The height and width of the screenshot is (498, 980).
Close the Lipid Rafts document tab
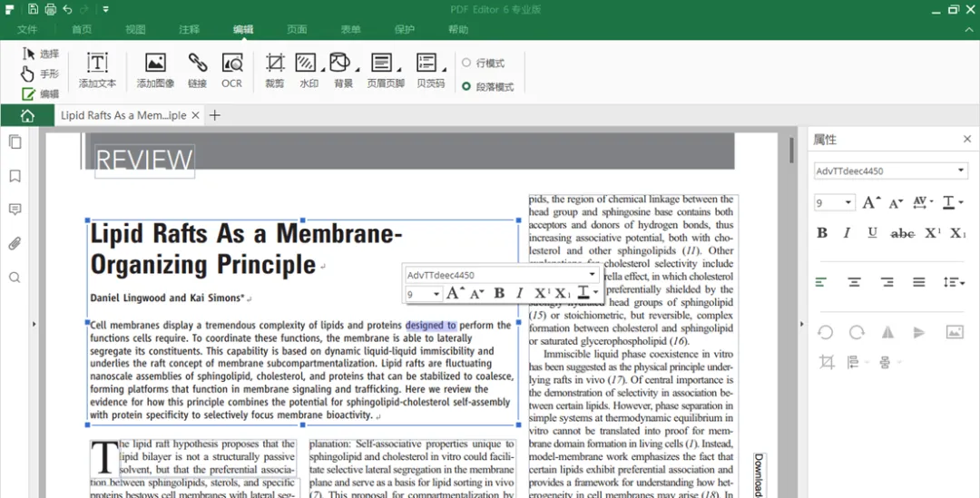tap(196, 115)
